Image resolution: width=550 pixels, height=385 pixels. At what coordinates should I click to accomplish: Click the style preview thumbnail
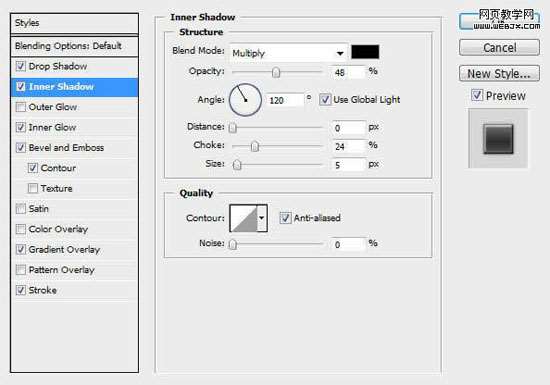click(498, 138)
